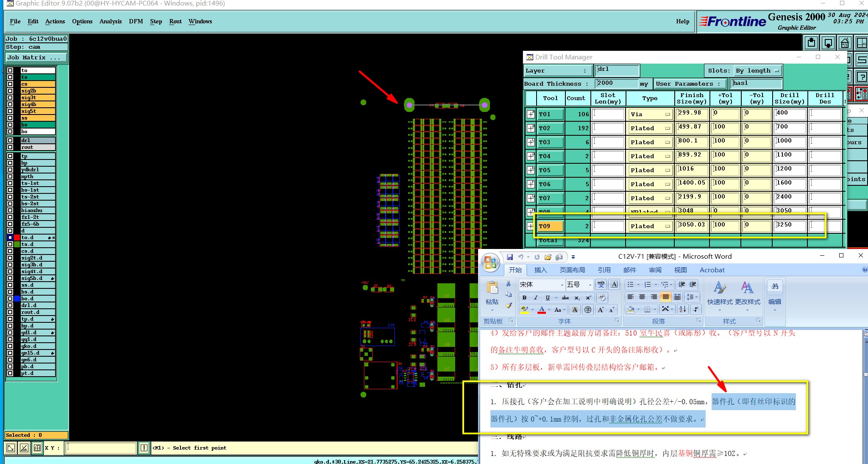
Task: Click the justify alignment icon in Word
Action: tap(665, 297)
